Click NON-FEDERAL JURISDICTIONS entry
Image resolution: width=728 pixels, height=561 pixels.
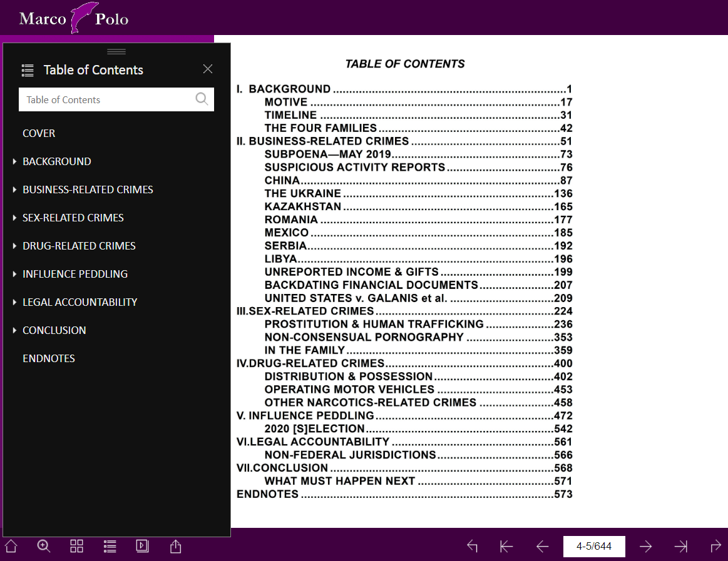pyautogui.click(x=418, y=455)
